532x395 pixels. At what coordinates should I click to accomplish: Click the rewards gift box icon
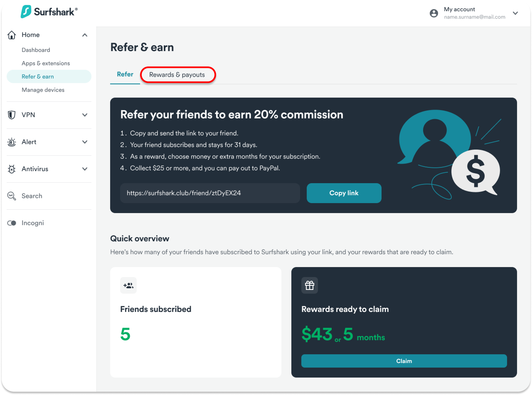pyautogui.click(x=309, y=285)
